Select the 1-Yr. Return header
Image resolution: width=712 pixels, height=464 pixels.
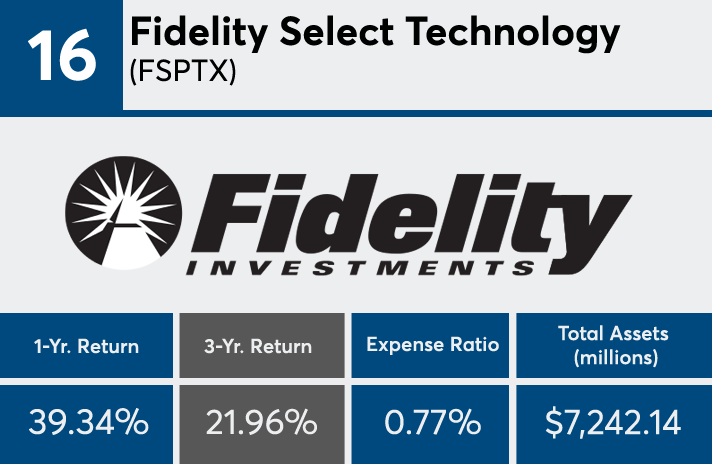[x=86, y=346]
